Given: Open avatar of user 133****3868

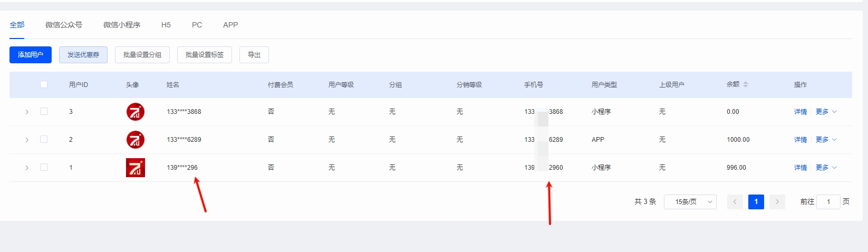Looking at the screenshot, I should click(x=136, y=112).
